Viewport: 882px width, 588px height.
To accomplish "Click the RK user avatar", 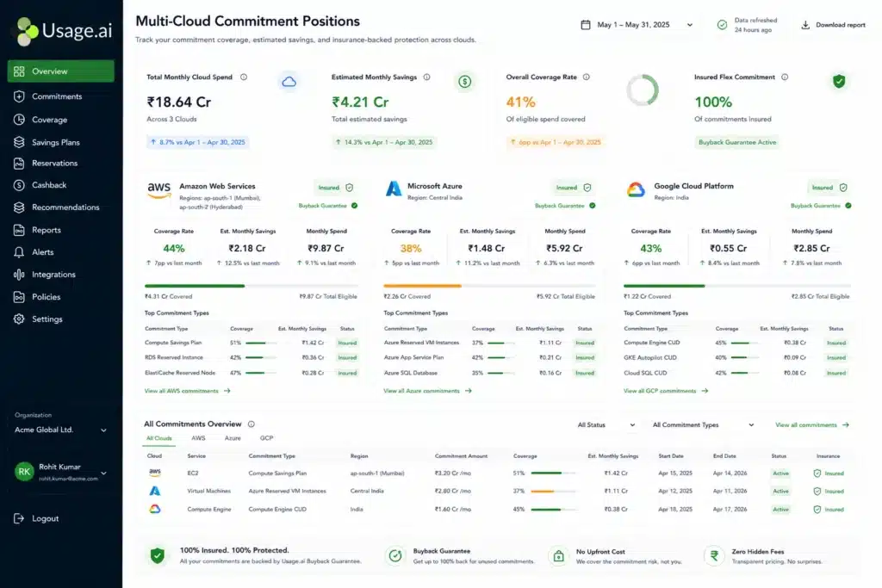I will pos(24,472).
